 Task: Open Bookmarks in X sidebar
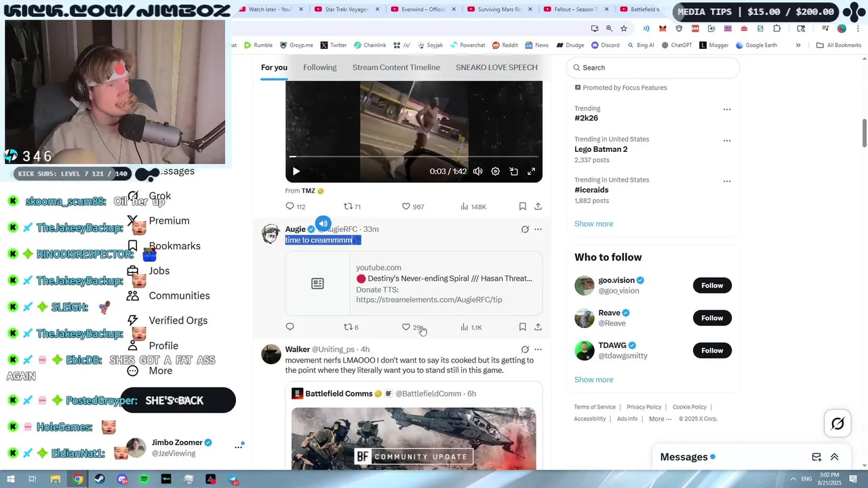(x=164, y=245)
